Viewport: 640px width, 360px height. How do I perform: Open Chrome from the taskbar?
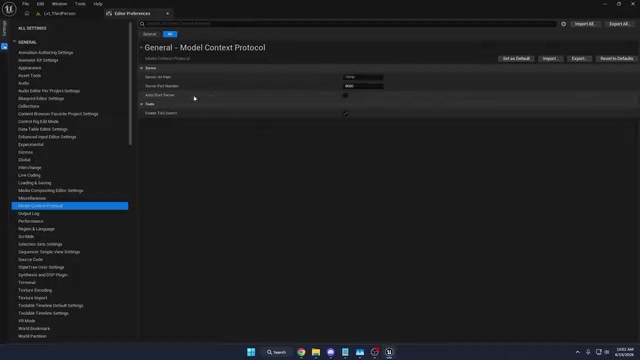point(301,352)
